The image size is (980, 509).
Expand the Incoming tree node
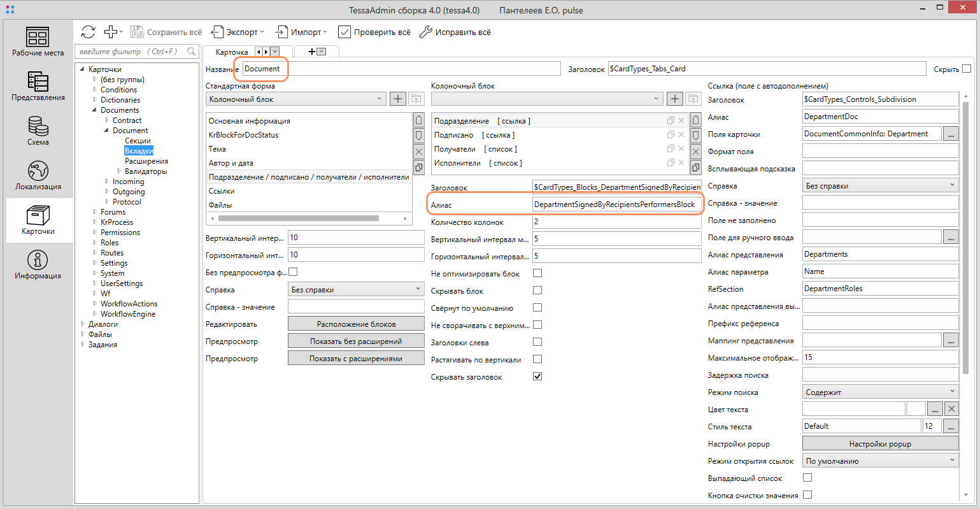[107, 182]
